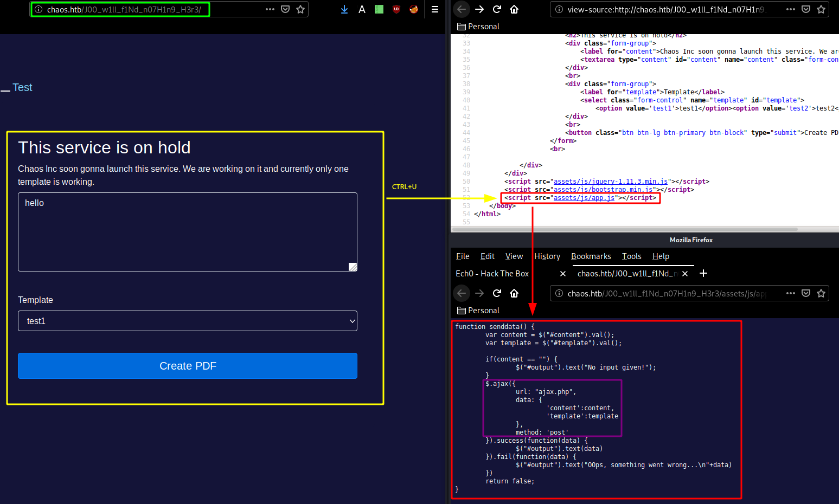
Task: Click the Test link on the page
Action: (x=22, y=87)
